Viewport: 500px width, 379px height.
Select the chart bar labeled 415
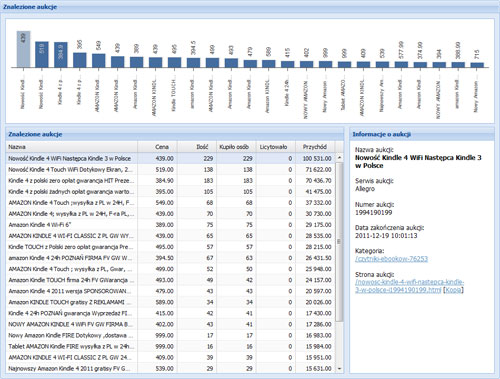(287, 64)
